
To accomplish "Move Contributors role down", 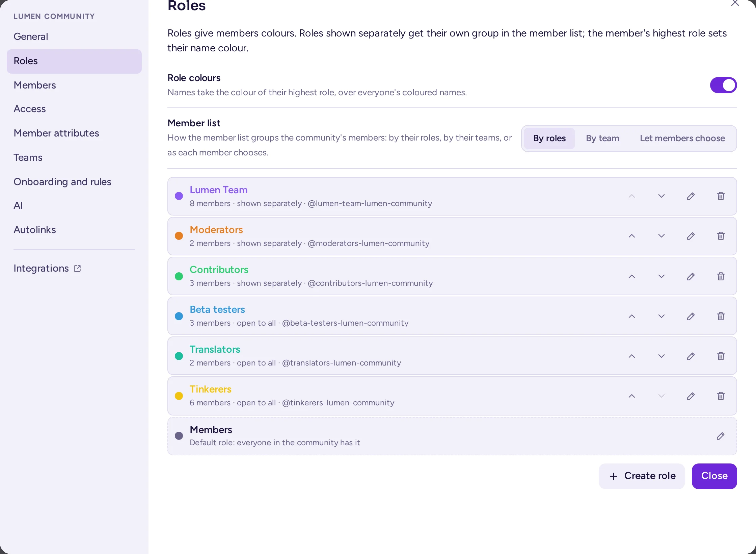I will [x=661, y=276].
